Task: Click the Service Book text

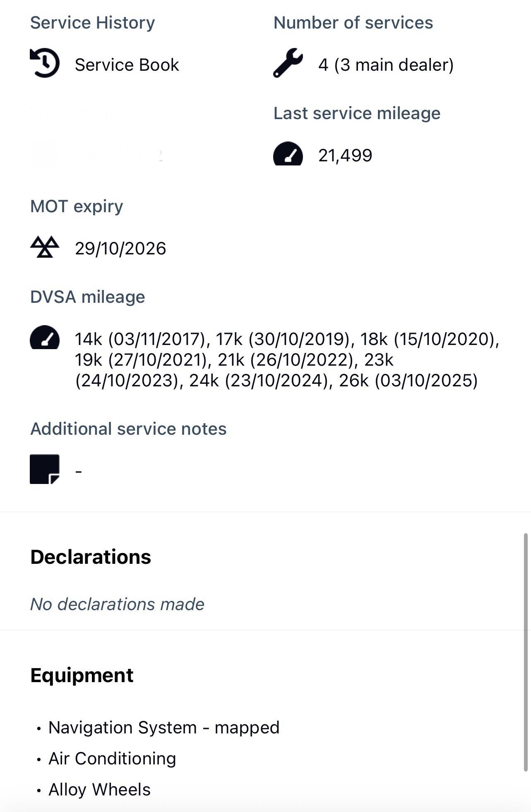Action: click(127, 65)
